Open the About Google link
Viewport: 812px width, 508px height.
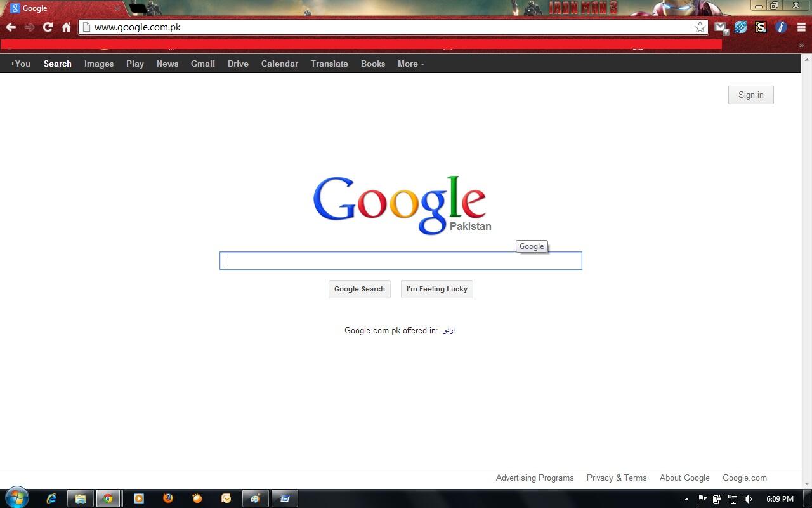(x=684, y=478)
